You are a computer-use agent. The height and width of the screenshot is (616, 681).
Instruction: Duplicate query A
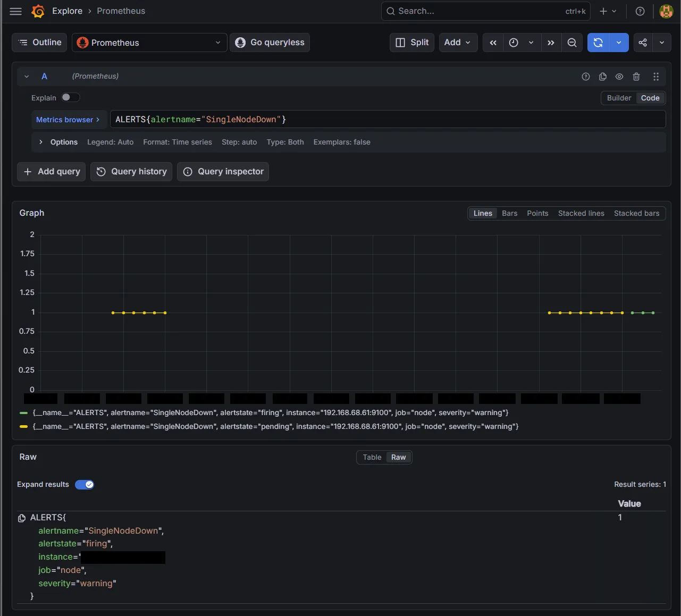pos(603,77)
